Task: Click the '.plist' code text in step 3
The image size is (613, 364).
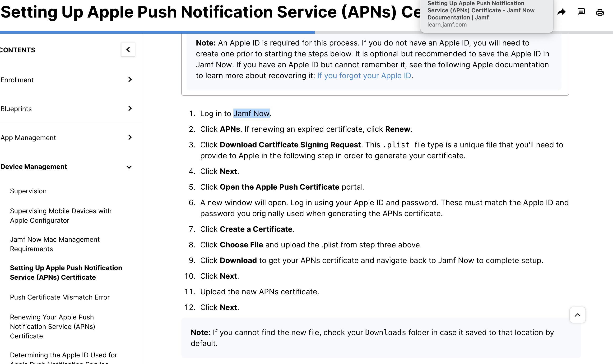Action: point(396,145)
